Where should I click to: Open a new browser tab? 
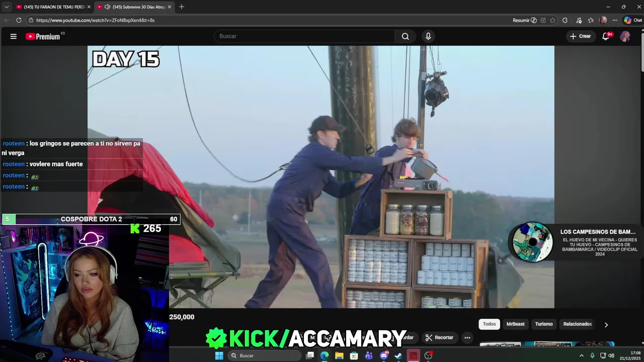tap(182, 7)
